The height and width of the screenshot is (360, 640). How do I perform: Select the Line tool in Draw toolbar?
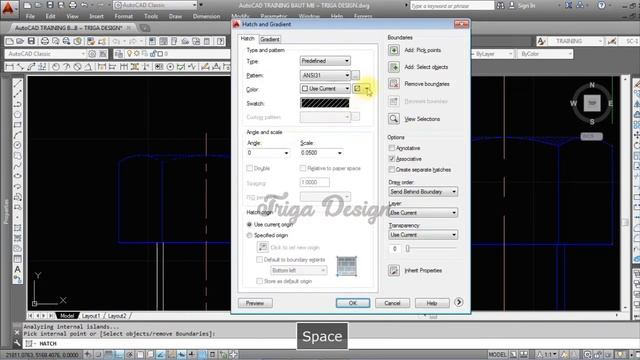click(18, 84)
